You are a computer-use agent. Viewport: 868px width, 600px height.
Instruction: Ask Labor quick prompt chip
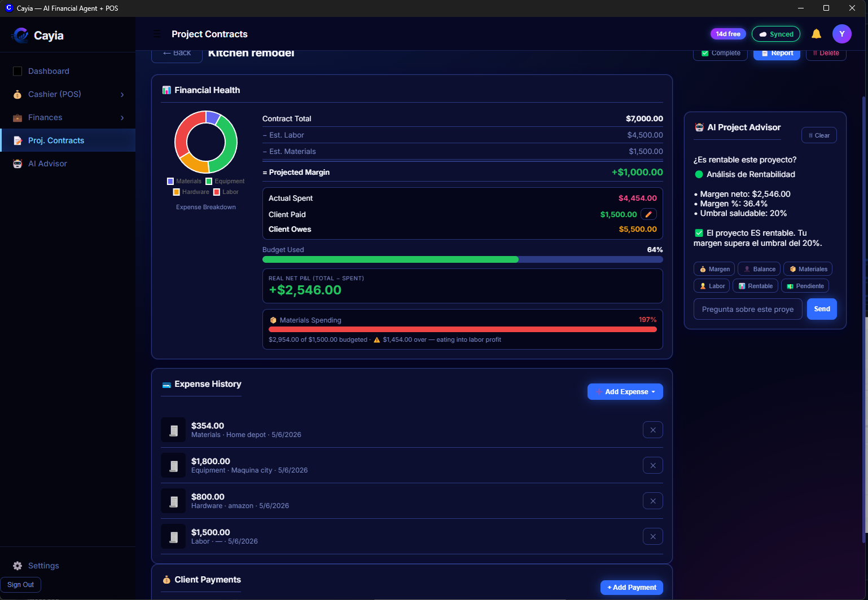(712, 286)
